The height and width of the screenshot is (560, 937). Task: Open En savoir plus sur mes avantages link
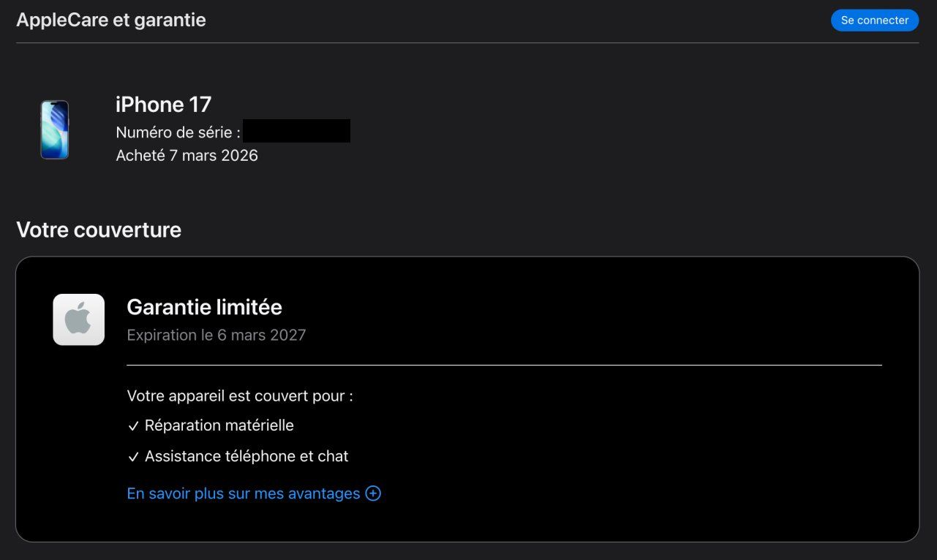click(254, 493)
